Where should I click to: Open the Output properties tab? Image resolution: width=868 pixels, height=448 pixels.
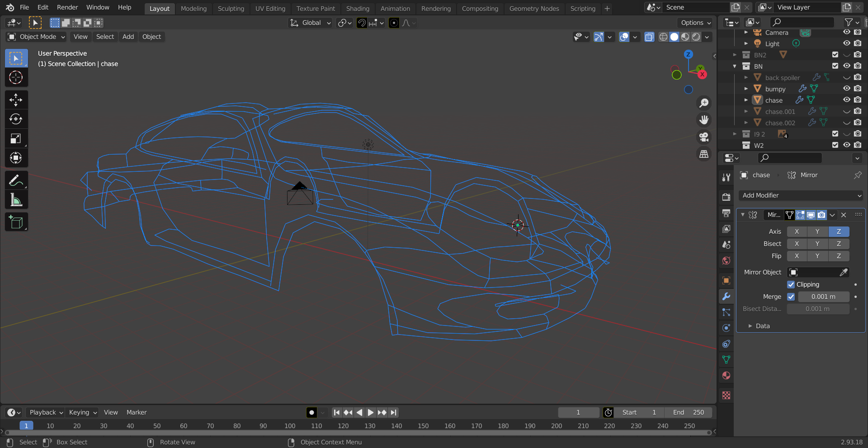(726, 213)
